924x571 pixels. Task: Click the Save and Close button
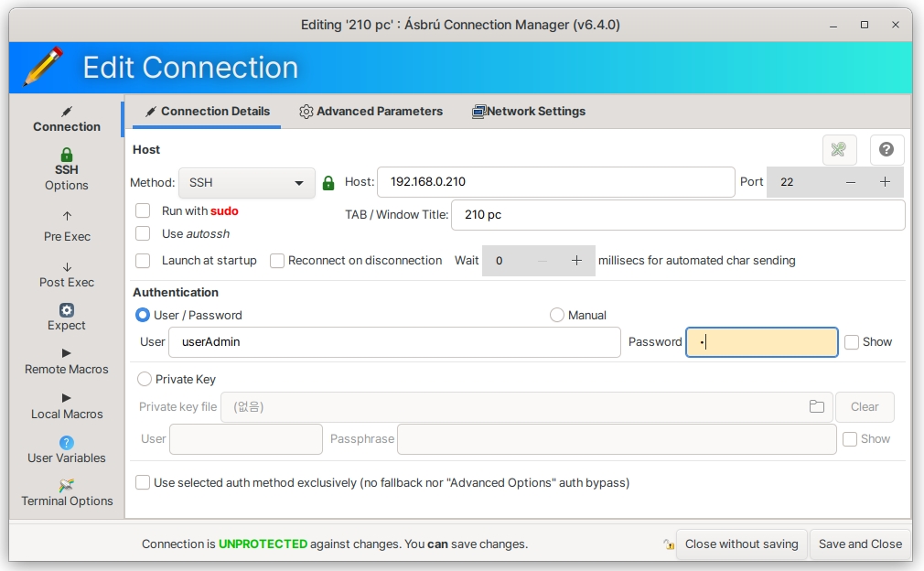pyautogui.click(x=859, y=544)
